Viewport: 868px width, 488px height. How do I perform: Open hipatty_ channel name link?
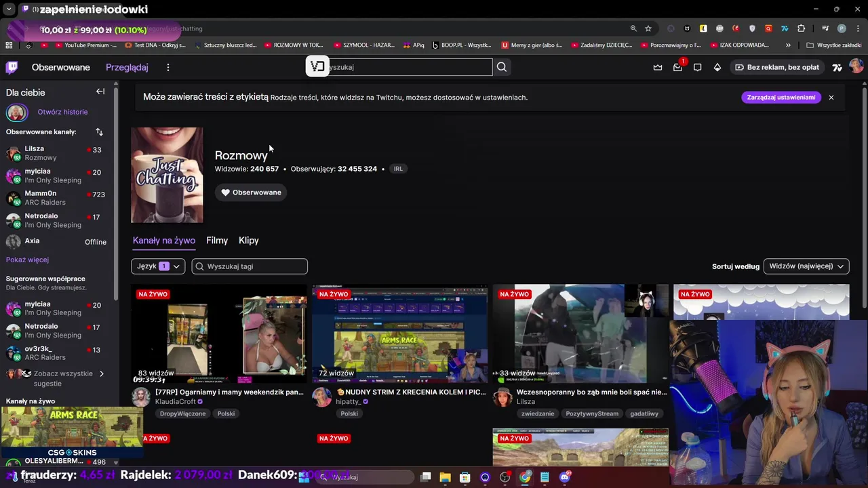point(348,401)
